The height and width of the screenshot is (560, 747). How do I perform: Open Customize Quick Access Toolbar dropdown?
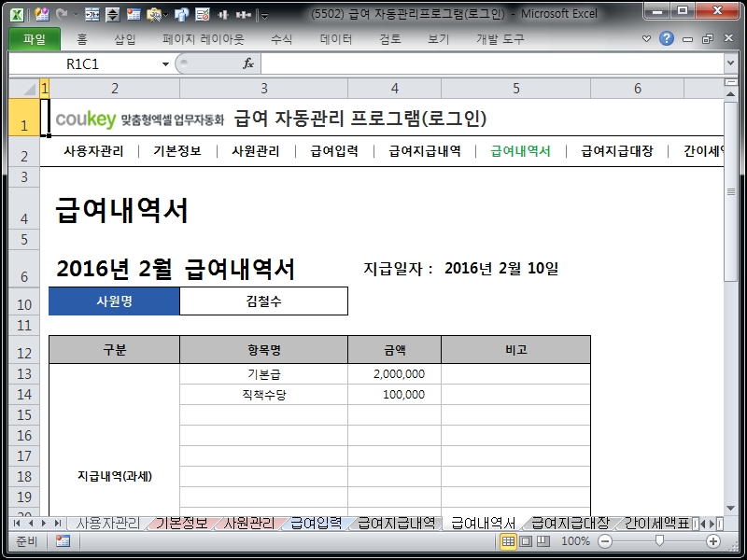(265, 16)
